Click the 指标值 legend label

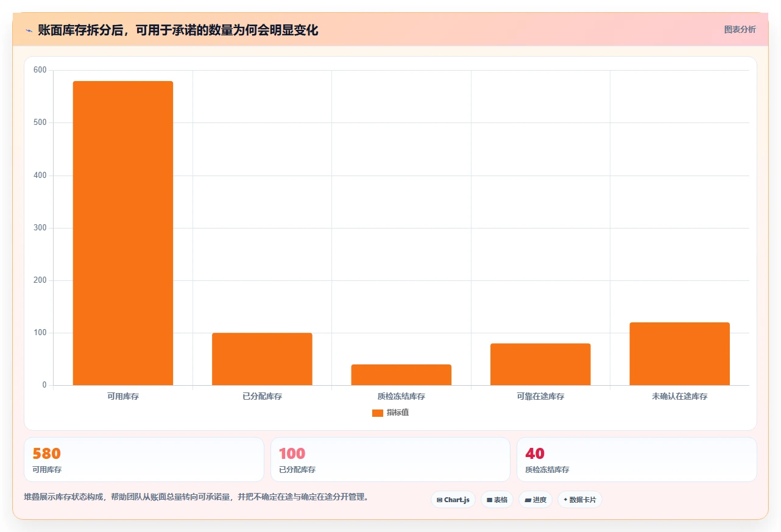tap(398, 413)
